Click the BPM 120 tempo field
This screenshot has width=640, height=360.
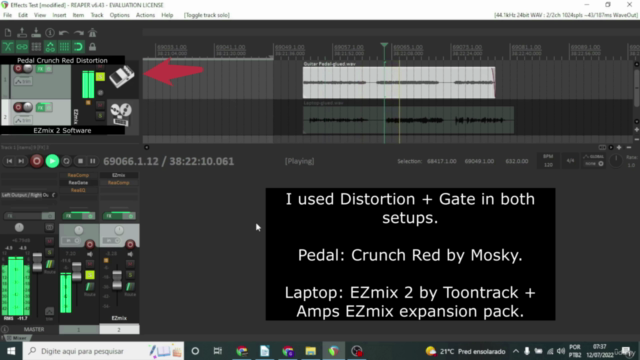tap(548, 161)
